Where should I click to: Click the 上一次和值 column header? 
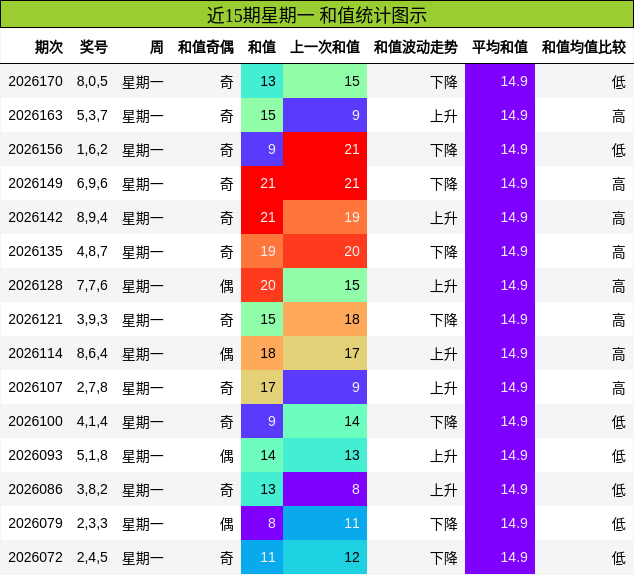tap(325, 47)
